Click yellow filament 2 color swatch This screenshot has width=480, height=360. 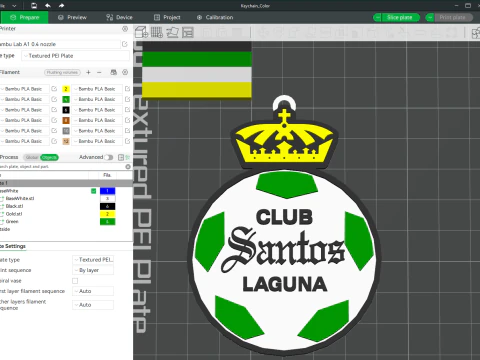(x=66, y=89)
